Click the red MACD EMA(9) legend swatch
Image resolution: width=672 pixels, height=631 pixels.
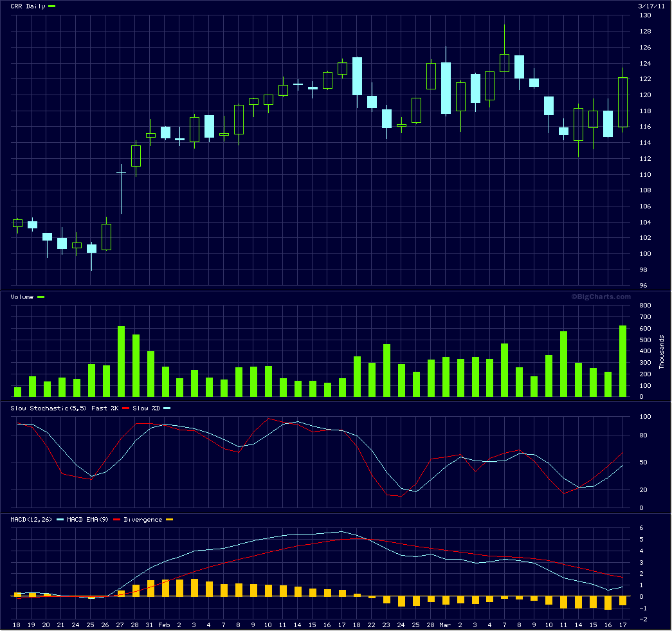point(117,520)
